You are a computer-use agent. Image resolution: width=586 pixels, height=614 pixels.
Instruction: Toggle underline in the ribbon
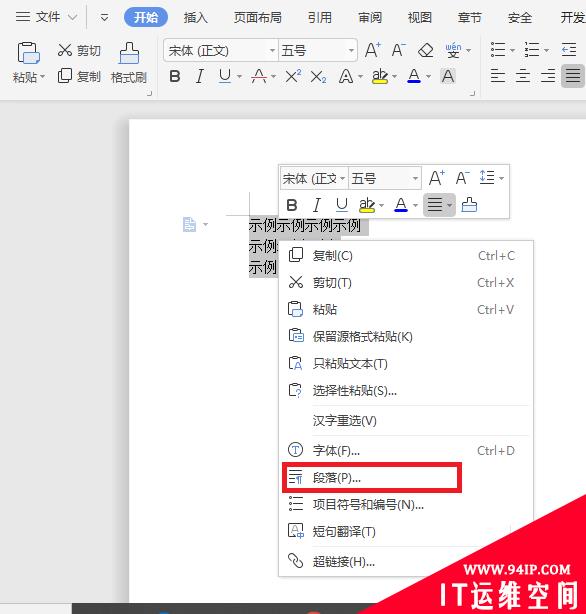[224, 76]
